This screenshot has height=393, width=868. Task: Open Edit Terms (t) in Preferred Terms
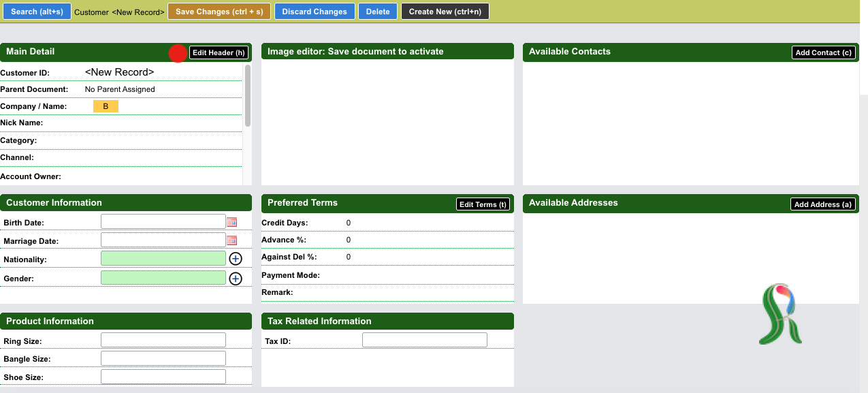tap(483, 204)
